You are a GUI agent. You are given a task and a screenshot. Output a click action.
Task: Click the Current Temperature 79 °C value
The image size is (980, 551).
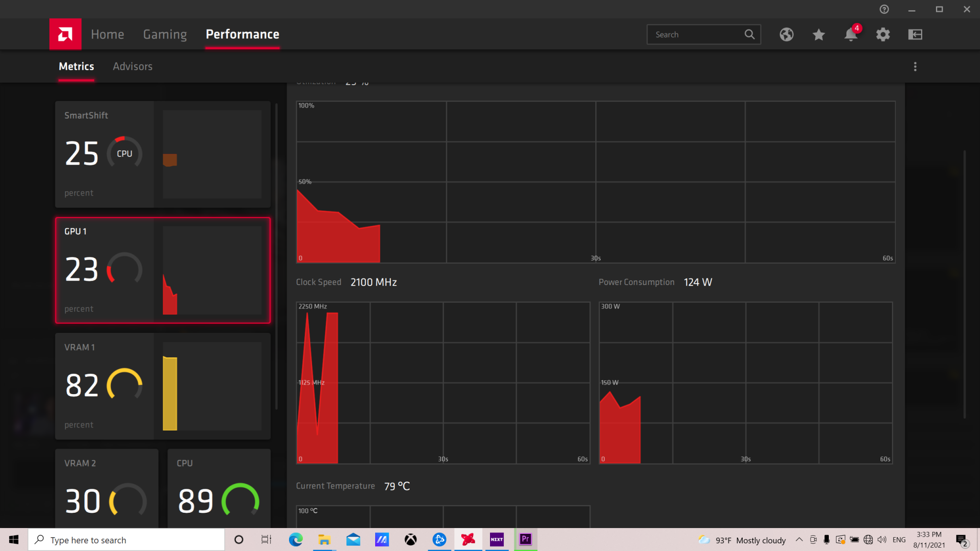click(397, 486)
